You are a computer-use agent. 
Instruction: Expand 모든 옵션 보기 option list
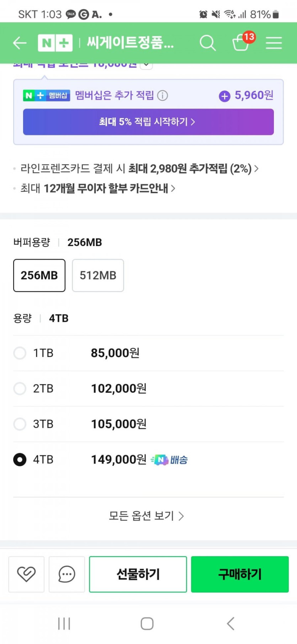[146, 516]
